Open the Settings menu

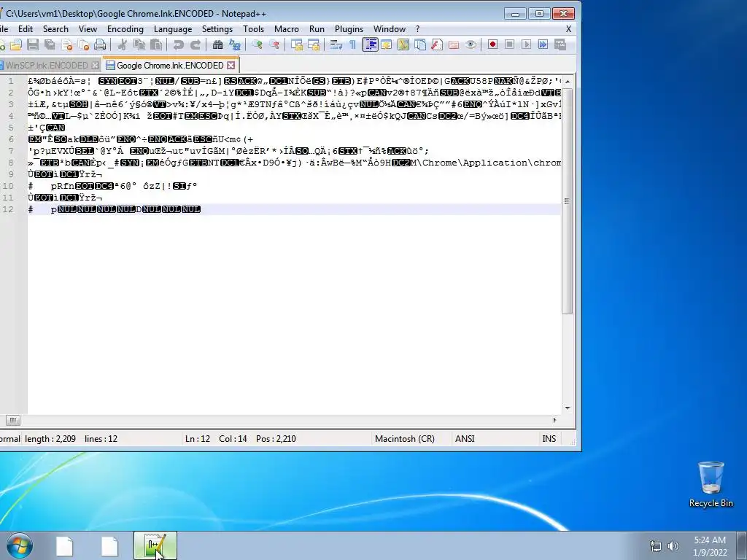[x=217, y=29]
